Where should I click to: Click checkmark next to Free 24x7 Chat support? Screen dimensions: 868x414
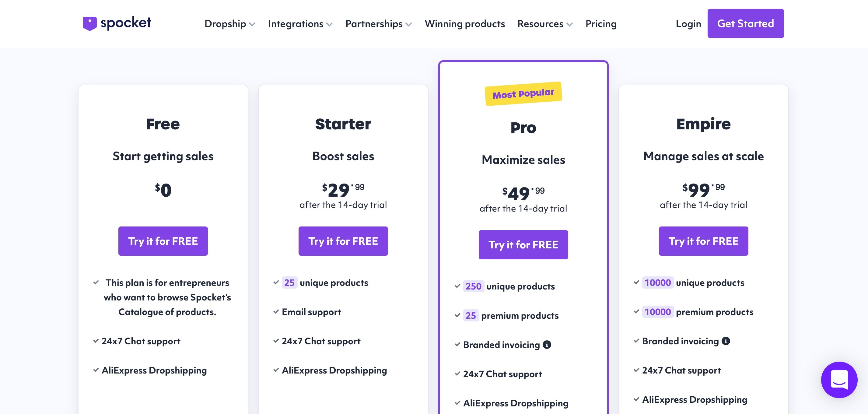click(x=96, y=341)
